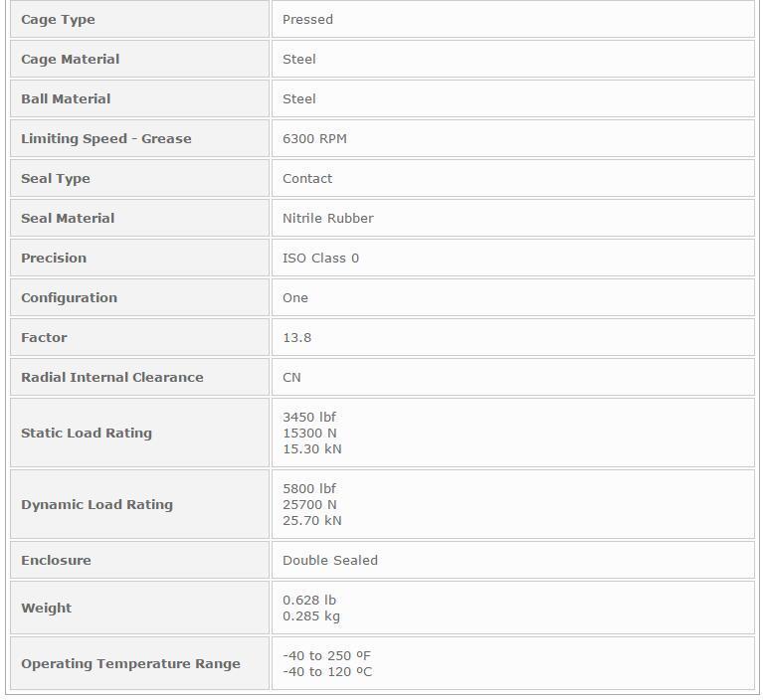Image resolution: width=763 pixels, height=700 pixels.
Task: Click the 6300 RPM limiting speed value
Action: click(x=314, y=139)
